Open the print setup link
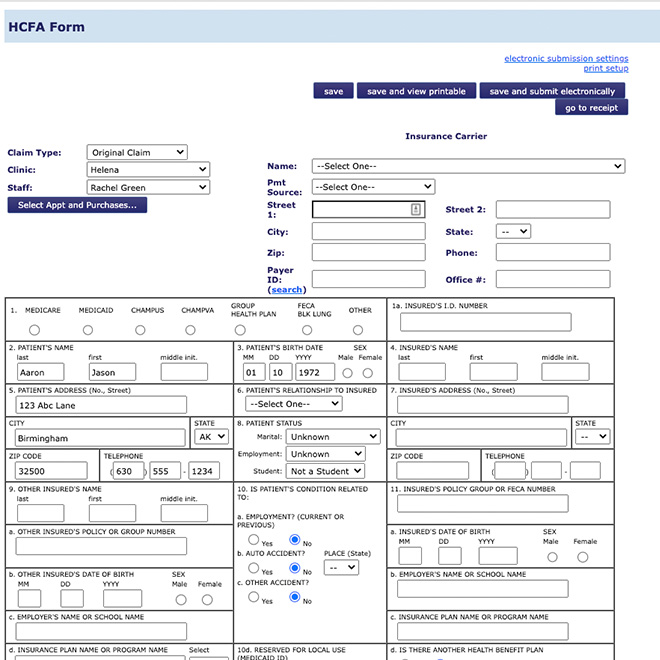This screenshot has width=660, height=660. [606, 68]
